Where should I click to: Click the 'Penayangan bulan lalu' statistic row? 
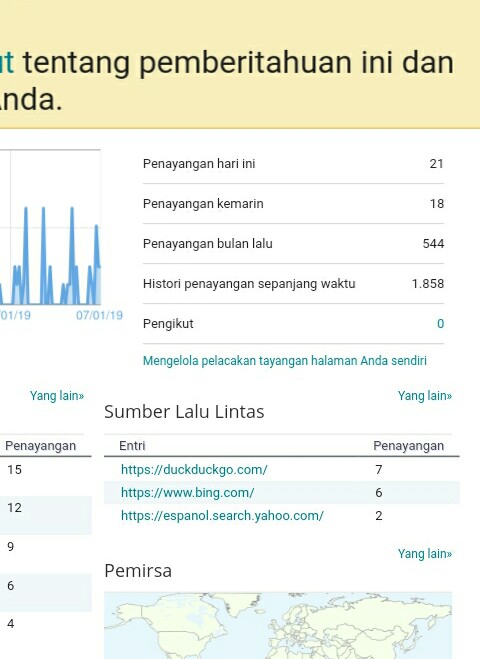293,243
